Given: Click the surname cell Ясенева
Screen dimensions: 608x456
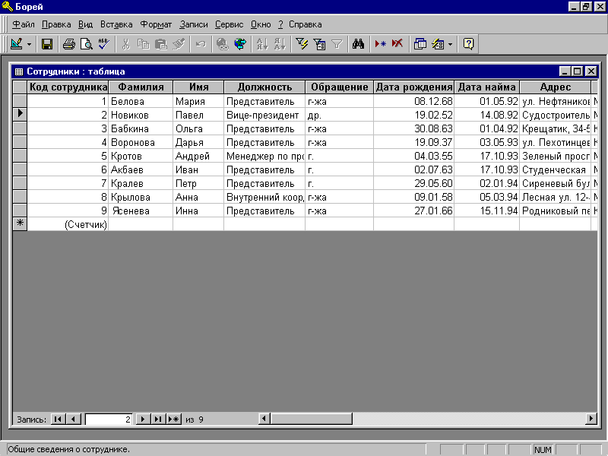Looking at the screenshot, I should point(141,211).
